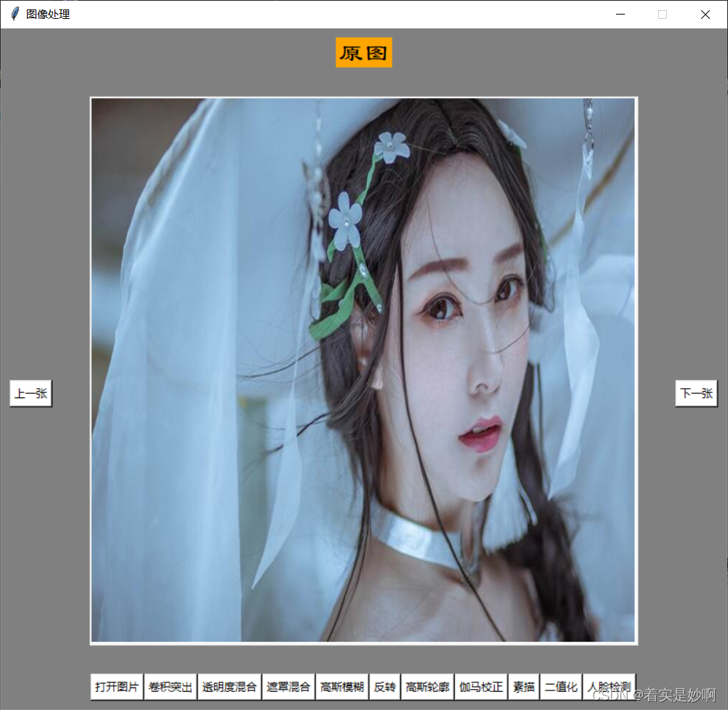Invert the image with the 反转 button
Screen dimensions: 728x710
[384, 685]
